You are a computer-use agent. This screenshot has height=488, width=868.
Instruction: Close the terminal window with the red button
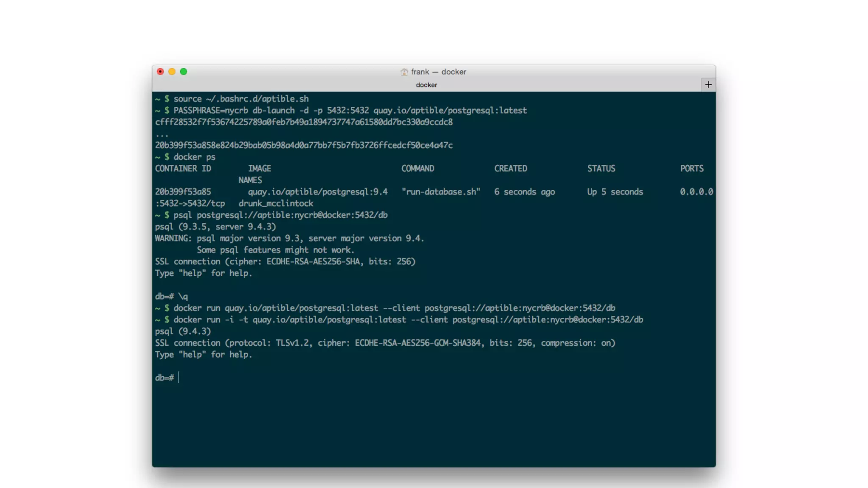[160, 72]
